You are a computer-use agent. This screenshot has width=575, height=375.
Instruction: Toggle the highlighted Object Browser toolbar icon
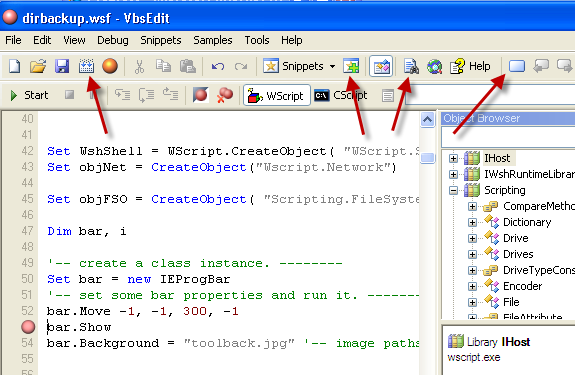381,66
